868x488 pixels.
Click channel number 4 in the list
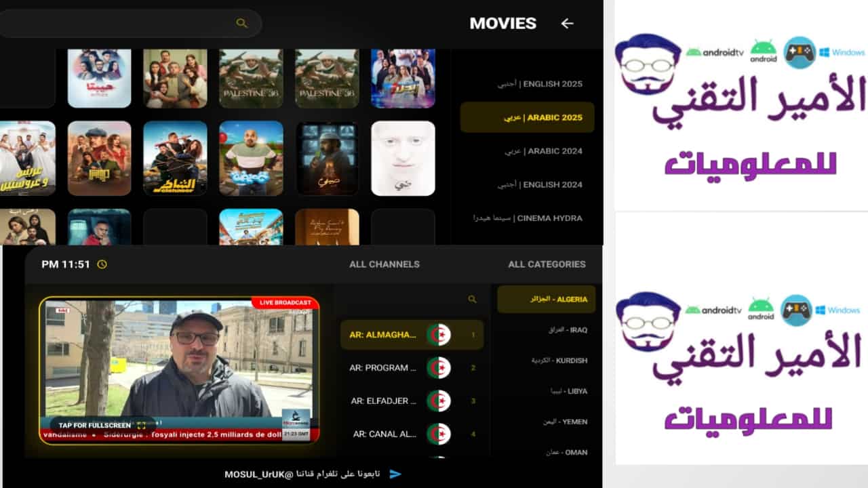(x=473, y=434)
